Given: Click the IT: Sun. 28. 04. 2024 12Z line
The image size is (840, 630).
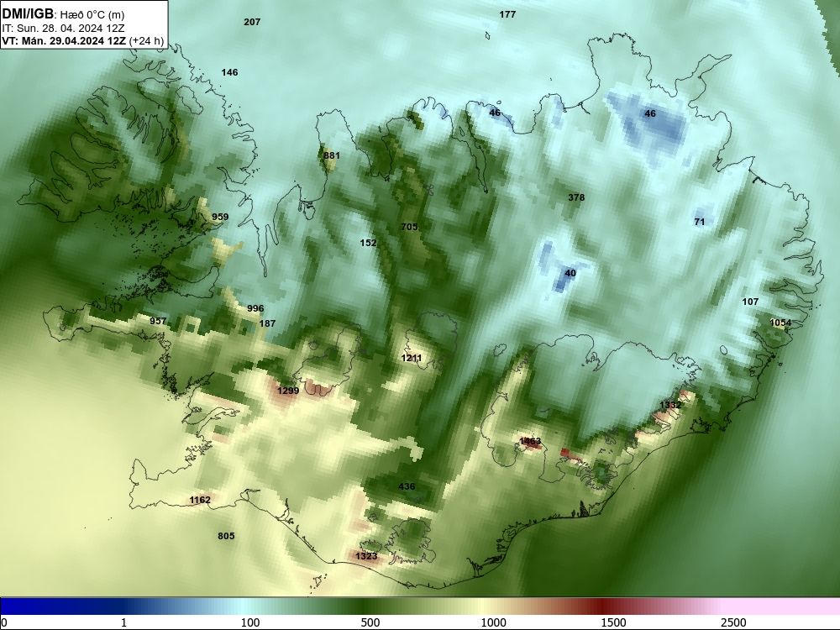Looking at the screenshot, I should 63,28.
